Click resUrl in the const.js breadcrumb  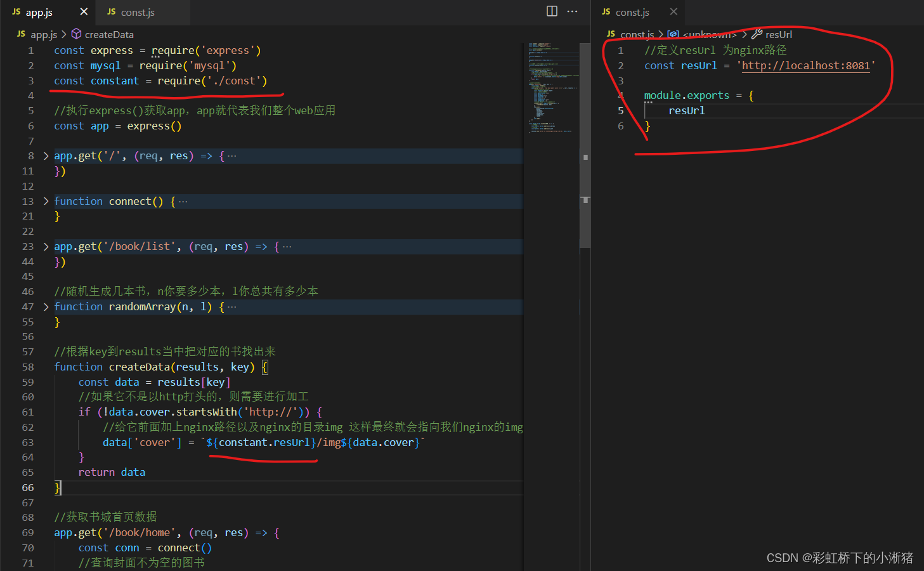tap(779, 34)
